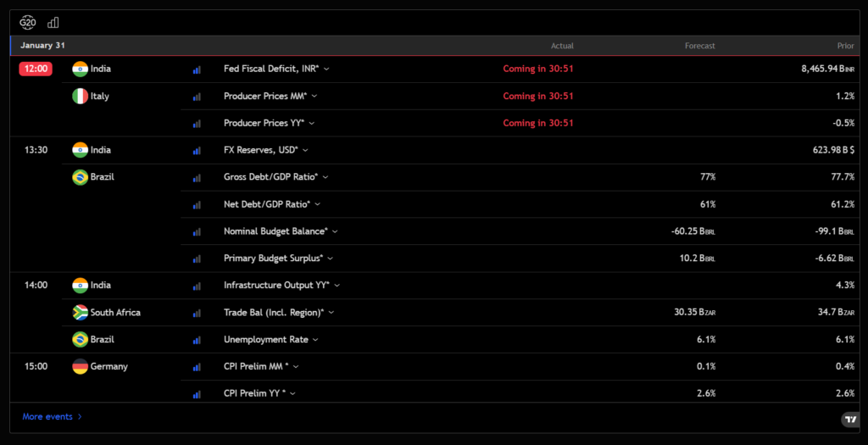This screenshot has width=868, height=445.
Task: Click the Germany flag icon
Action: [81, 367]
